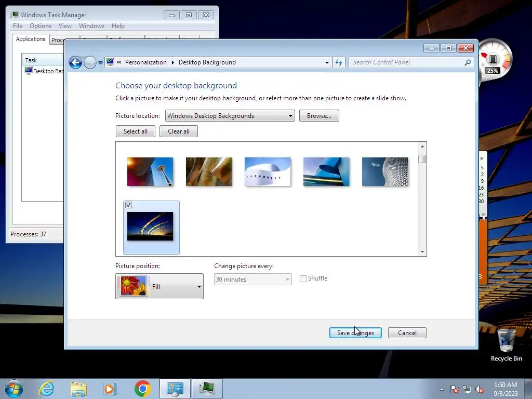Click the Browse... button
The width and height of the screenshot is (532, 399).
(319, 116)
